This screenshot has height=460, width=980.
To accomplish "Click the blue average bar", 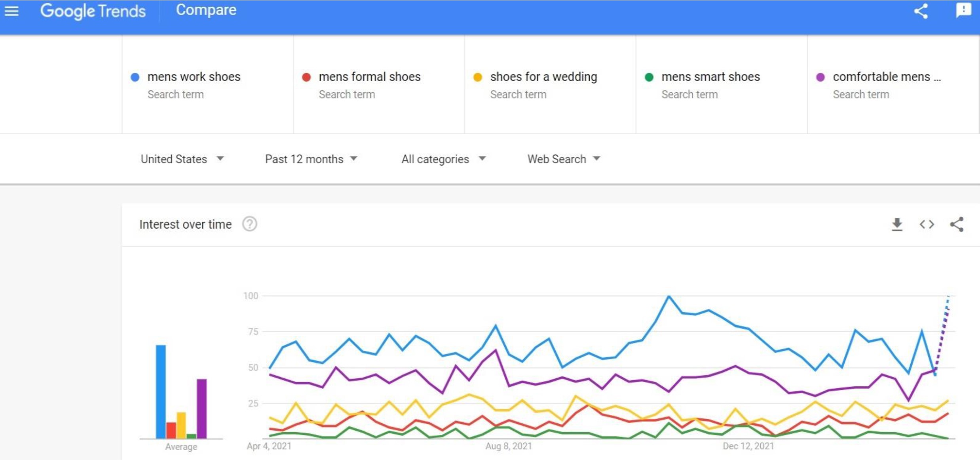I will [161, 391].
